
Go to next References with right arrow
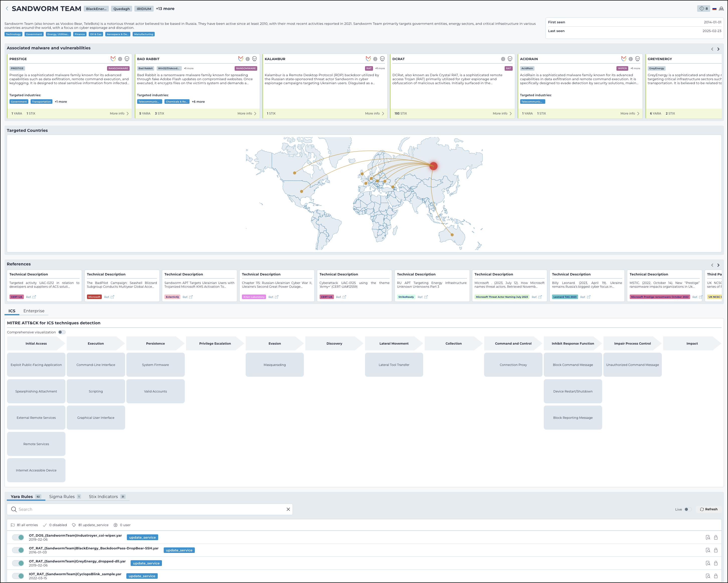718,265
